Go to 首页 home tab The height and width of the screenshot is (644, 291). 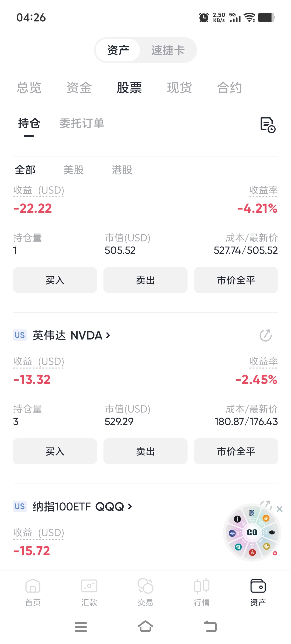33,592
